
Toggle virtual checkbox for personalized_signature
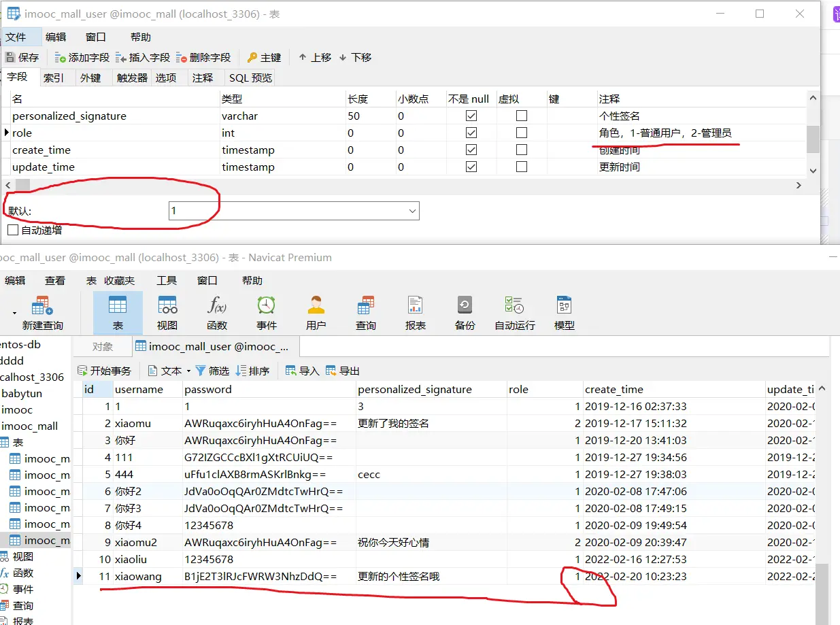[x=522, y=116]
